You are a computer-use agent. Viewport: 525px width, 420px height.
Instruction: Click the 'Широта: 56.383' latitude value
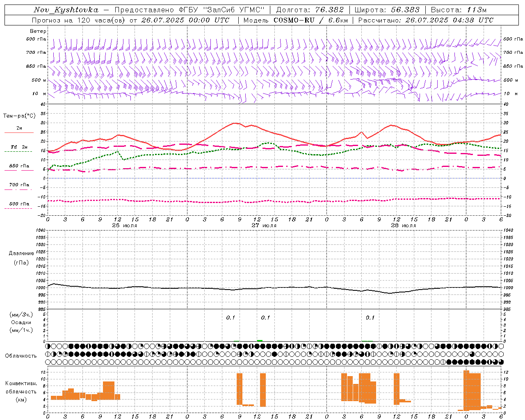tap(387, 10)
